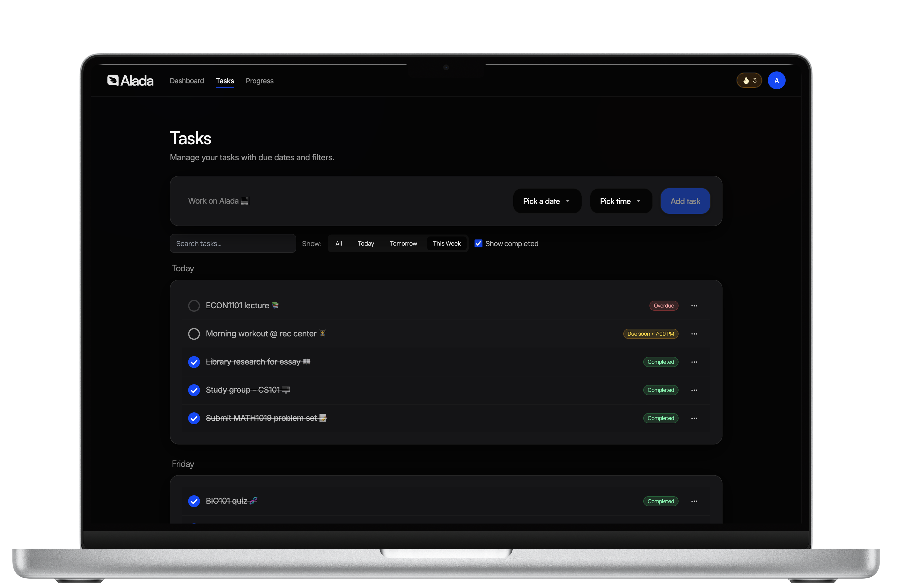Viewport: 898px width, 588px height.
Task: Open the streak flame counter
Action: pos(749,80)
